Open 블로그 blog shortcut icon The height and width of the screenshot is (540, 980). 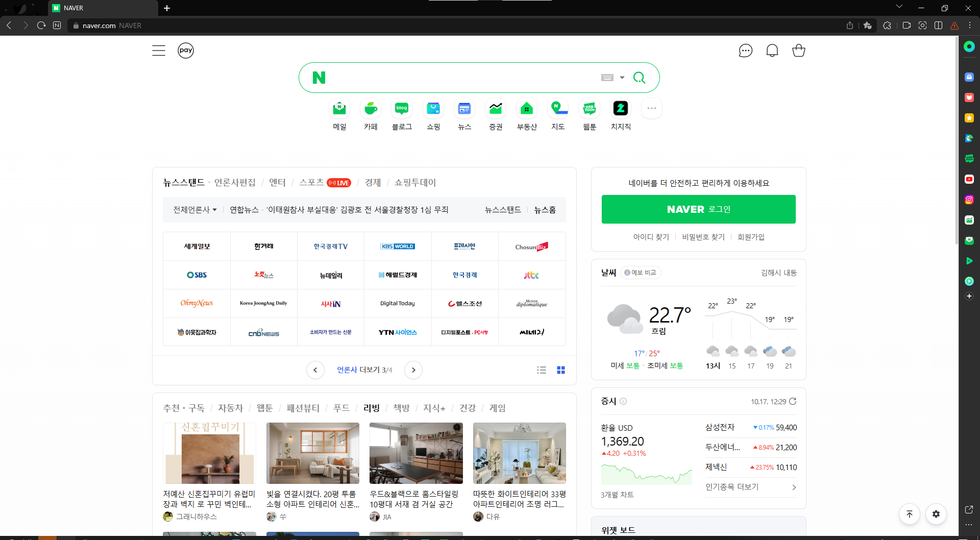click(402, 109)
